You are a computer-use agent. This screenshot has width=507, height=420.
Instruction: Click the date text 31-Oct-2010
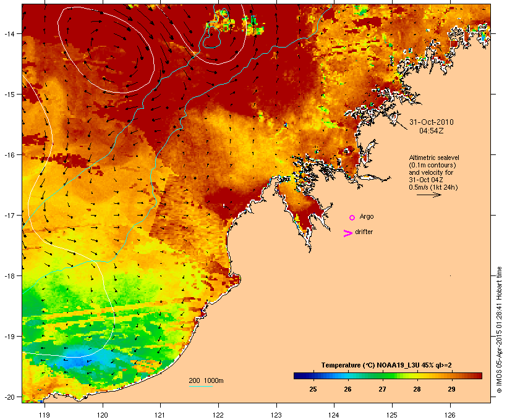point(432,122)
